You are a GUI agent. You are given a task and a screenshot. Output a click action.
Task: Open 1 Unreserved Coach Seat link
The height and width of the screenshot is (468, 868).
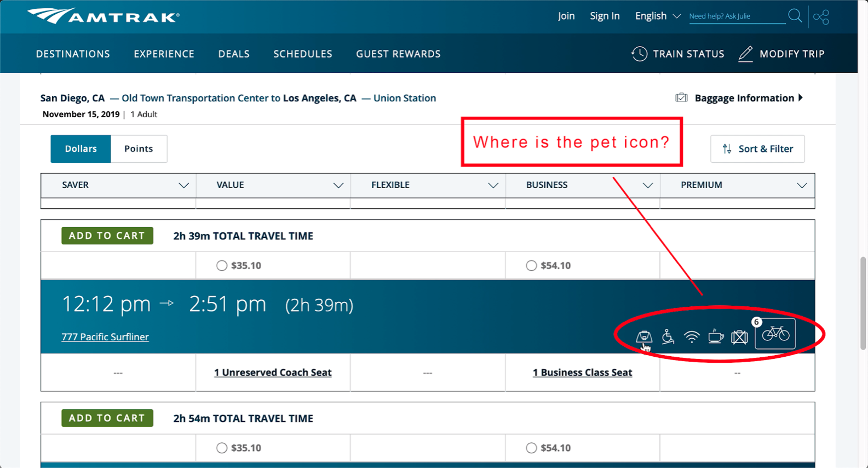(x=273, y=373)
